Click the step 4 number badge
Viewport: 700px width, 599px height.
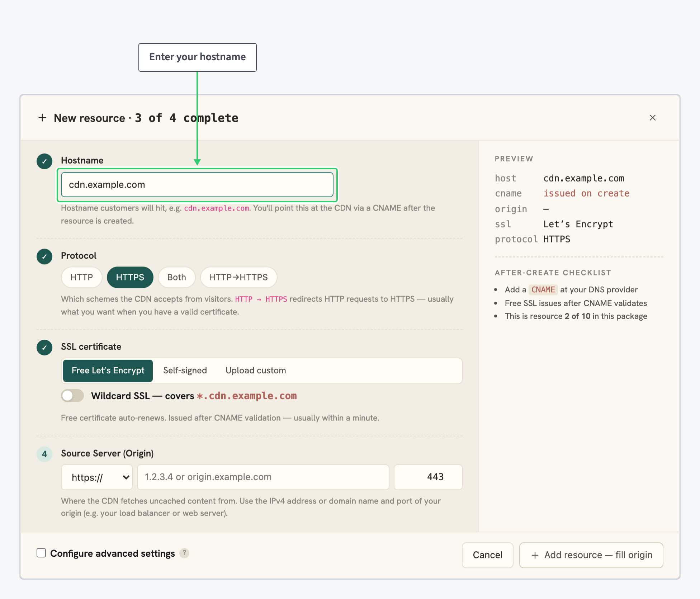44,454
